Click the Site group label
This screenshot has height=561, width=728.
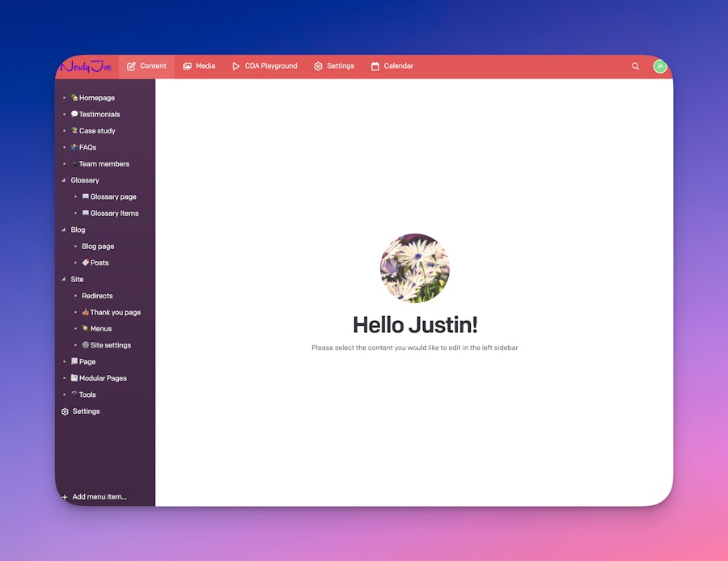77,280
